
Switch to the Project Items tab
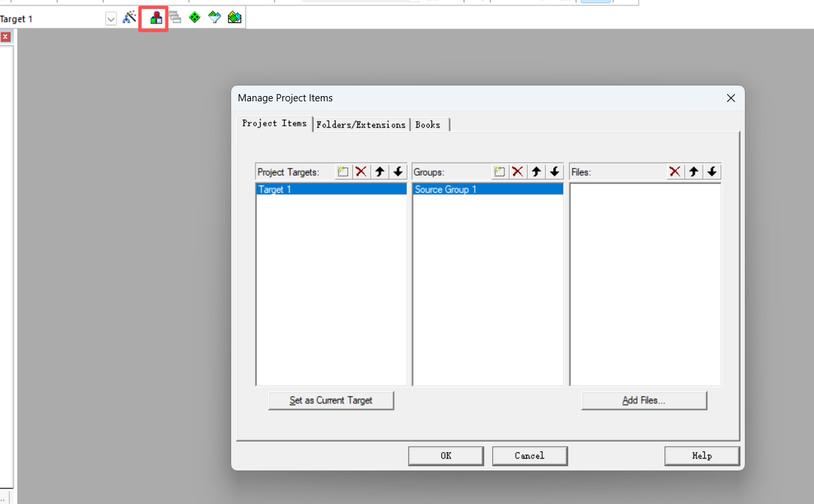(x=275, y=124)
